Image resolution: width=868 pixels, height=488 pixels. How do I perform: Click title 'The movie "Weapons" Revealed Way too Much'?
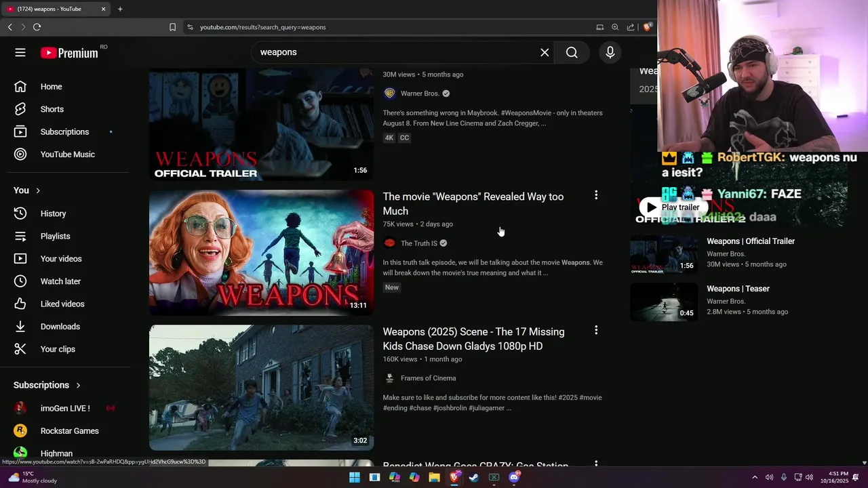[473, 203]
